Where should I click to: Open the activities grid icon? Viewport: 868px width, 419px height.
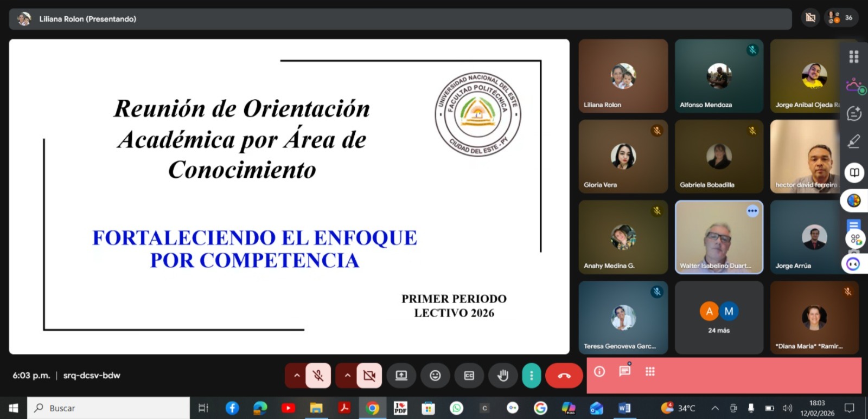click(x=650, y=372)
